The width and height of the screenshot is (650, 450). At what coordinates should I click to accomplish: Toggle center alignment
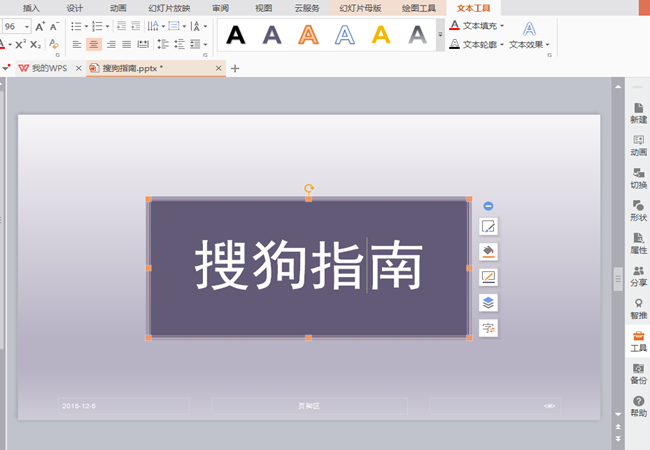coord(94,44)
